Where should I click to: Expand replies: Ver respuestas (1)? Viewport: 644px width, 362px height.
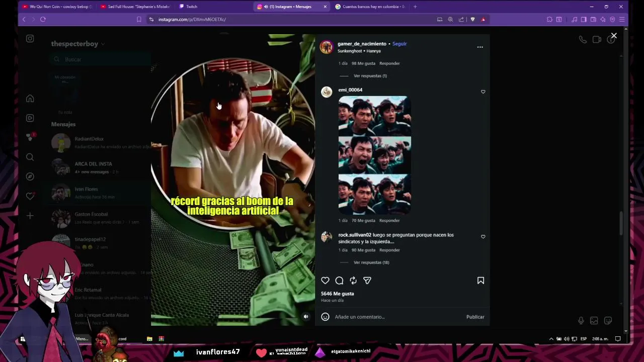click(x=370, y=76)
